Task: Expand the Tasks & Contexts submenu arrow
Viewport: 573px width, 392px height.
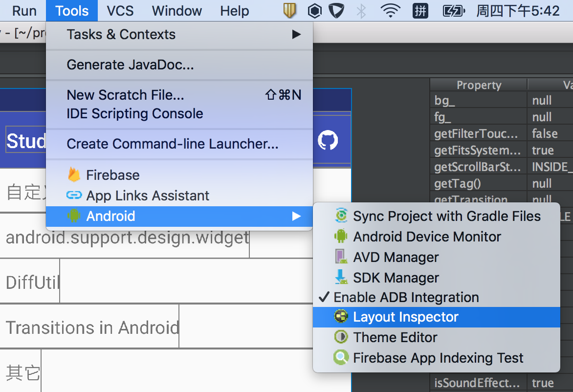Action: (296, 34)
